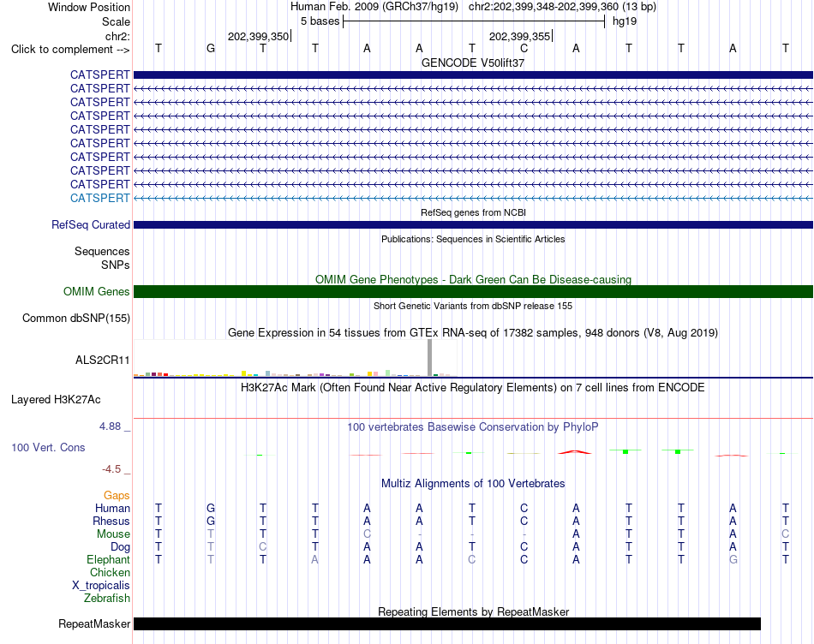Click base G in the reference sequence row
The width and height of the screenshot is (814, 644).
[x=211, y=48]
